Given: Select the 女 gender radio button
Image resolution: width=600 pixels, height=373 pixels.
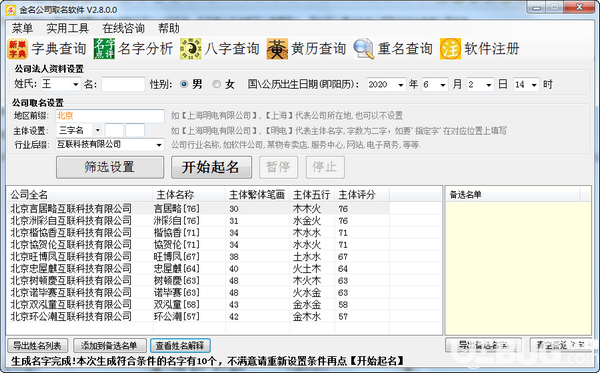Looking at the screenshot, I should click(217, 84).
